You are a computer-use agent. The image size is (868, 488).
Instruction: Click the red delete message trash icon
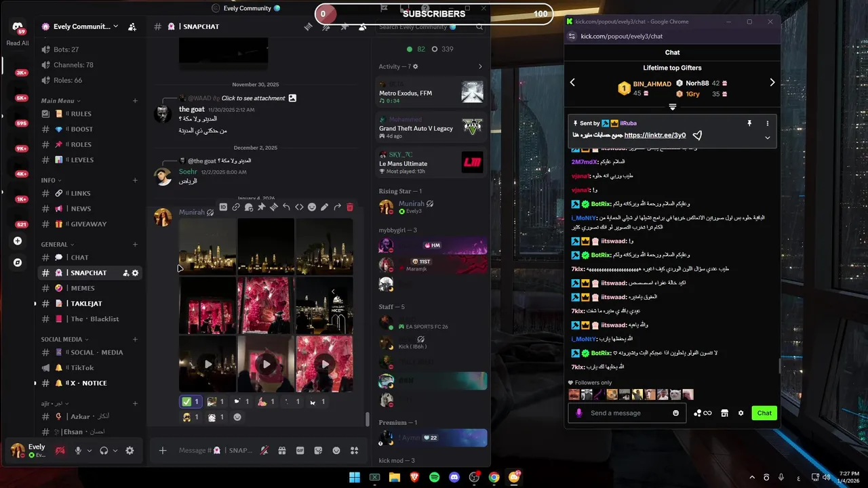(350, 207)
